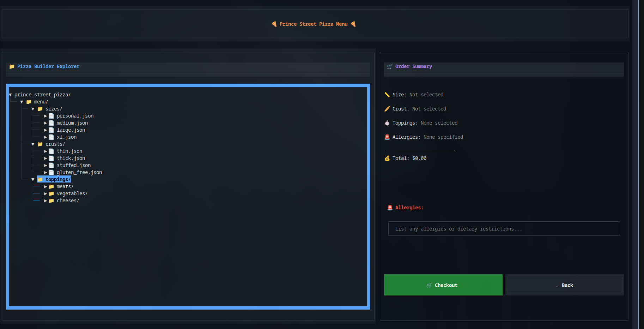Click the ruler icon beside Size
Screen dimensions: 644x329
[x=387, y=95]
